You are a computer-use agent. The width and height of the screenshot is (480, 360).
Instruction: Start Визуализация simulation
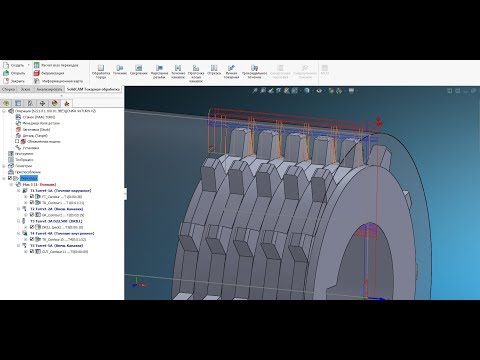[49, 73]
